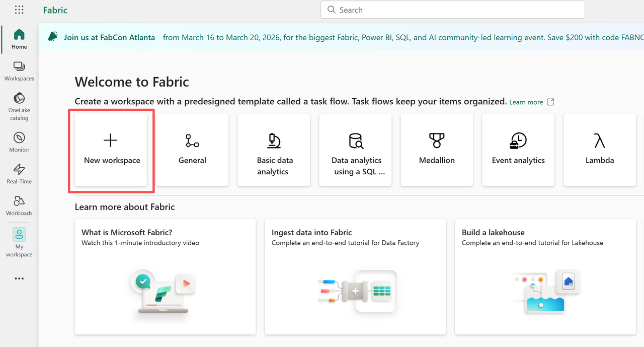
Task: Open My workspace from the sidebar
Action: click(x=19, y=242)
